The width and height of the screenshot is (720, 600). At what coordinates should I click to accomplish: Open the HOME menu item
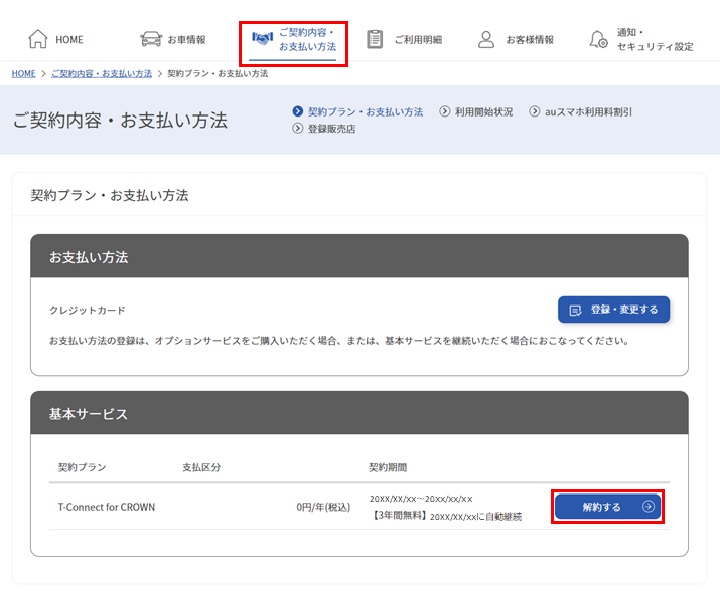56,39
